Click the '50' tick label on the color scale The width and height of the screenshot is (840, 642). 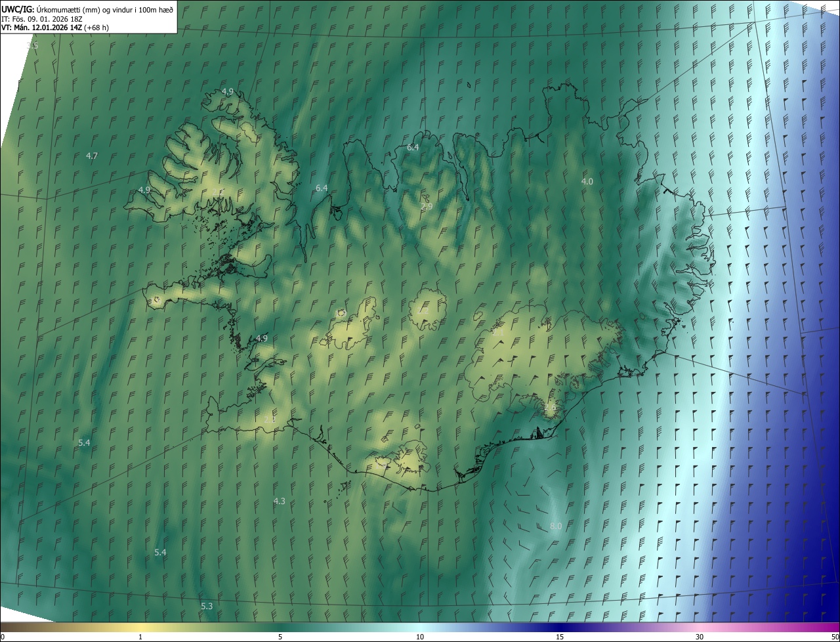coord(835,637)
